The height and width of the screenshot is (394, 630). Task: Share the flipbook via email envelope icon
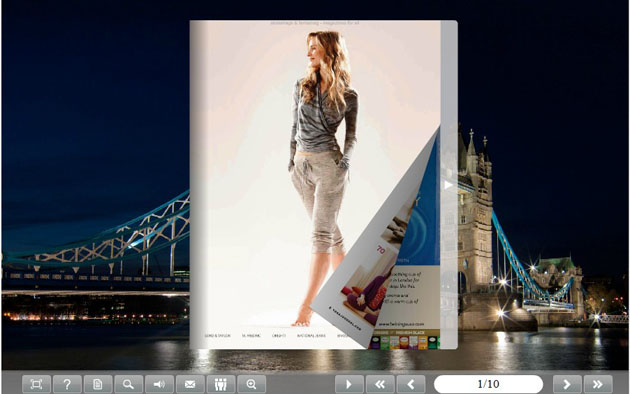[x=190, y=384]
